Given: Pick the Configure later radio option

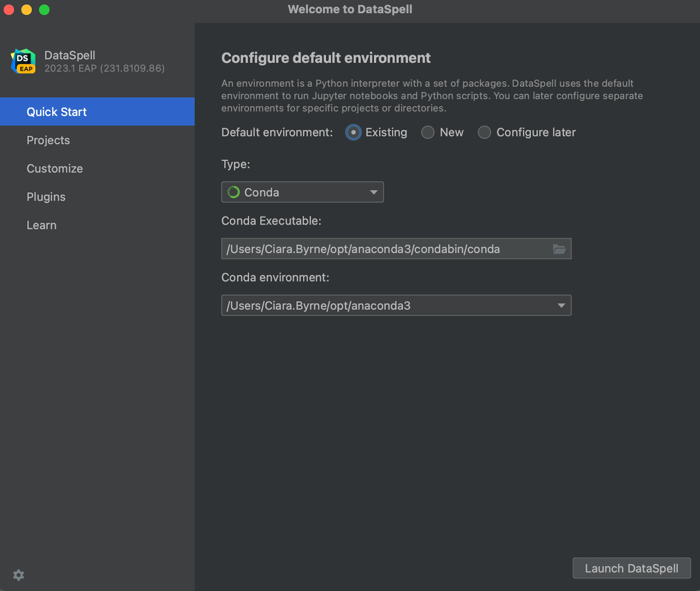Looking at the screenshot, I should [484, 133].
